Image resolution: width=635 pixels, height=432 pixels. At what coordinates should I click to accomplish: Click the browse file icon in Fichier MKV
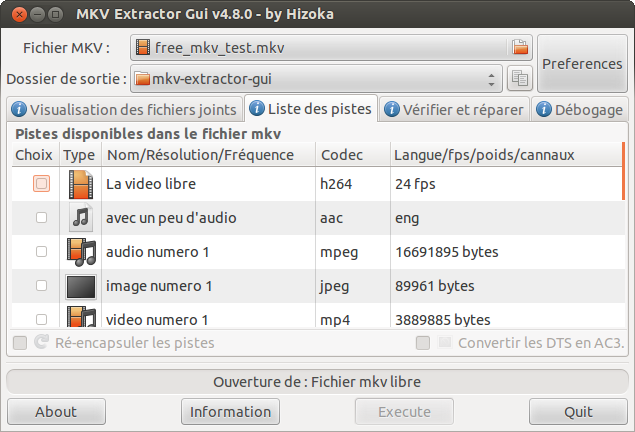(x=519, y=47)
